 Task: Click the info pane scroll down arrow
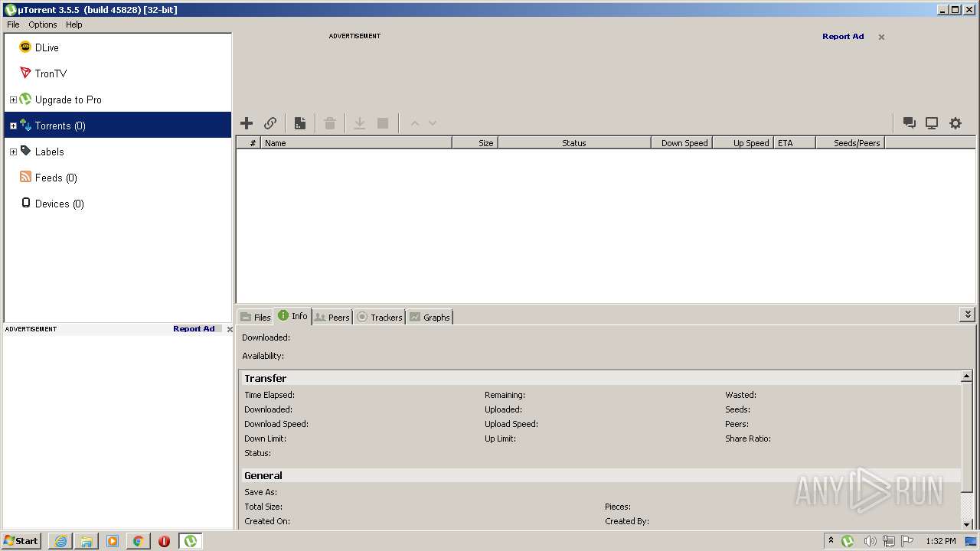(x=967, y=524)
